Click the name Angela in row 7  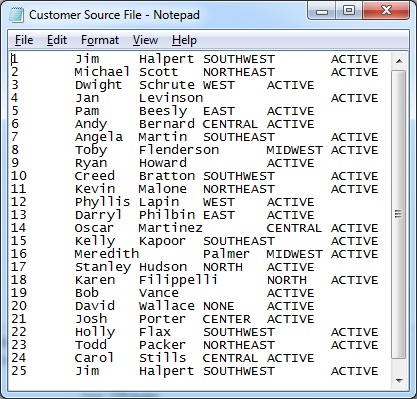click(99, 137)
